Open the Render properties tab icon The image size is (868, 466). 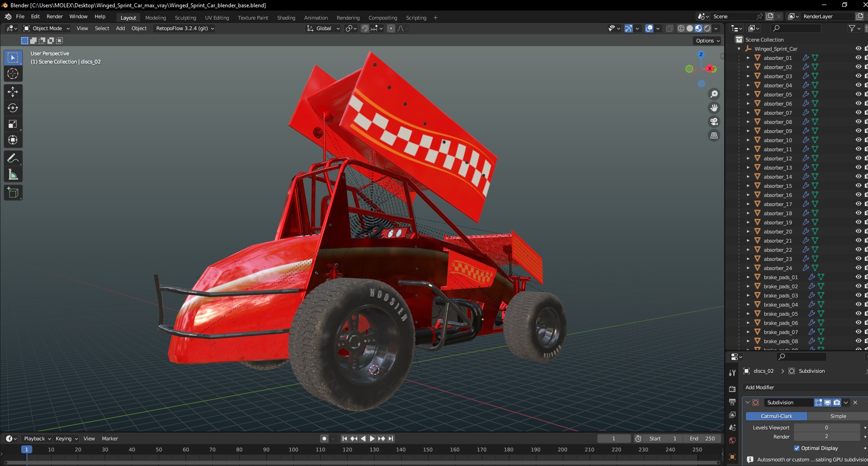click(x=732, y=389)
